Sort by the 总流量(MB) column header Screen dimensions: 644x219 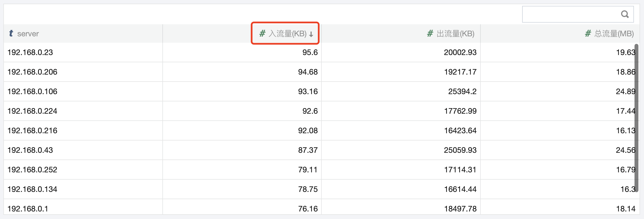(x=614, y=34)
